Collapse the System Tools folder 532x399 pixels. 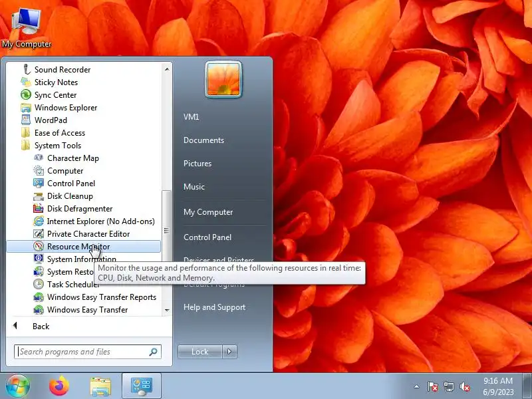coord(58,146)
